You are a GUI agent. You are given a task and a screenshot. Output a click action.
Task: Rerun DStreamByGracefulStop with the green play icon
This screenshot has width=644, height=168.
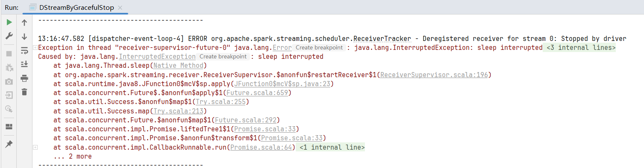(9, 22)
